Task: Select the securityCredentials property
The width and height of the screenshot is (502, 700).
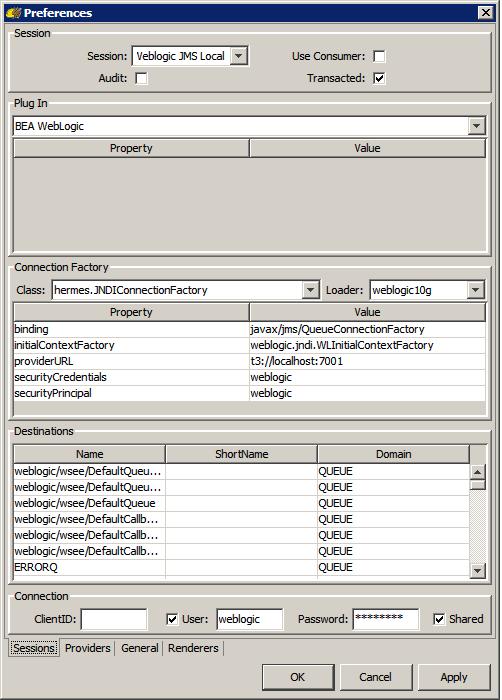Action: click(131, 377)
